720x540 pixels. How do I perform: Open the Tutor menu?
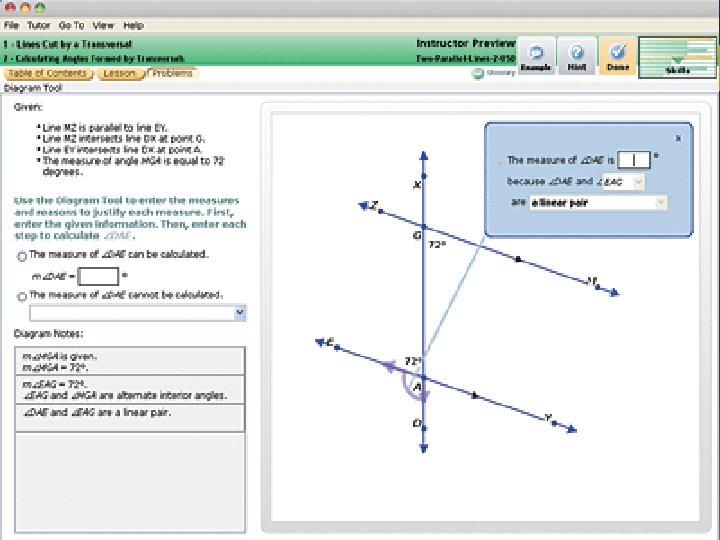click(39, 25)
